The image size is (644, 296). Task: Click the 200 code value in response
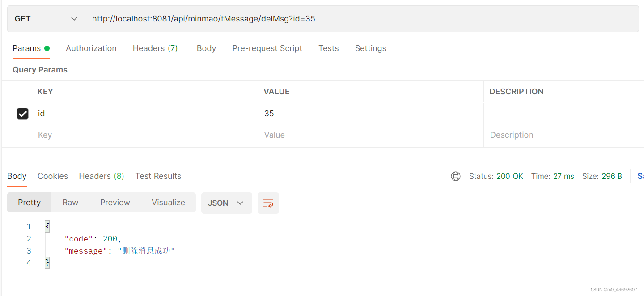click(x=110, y=239)
